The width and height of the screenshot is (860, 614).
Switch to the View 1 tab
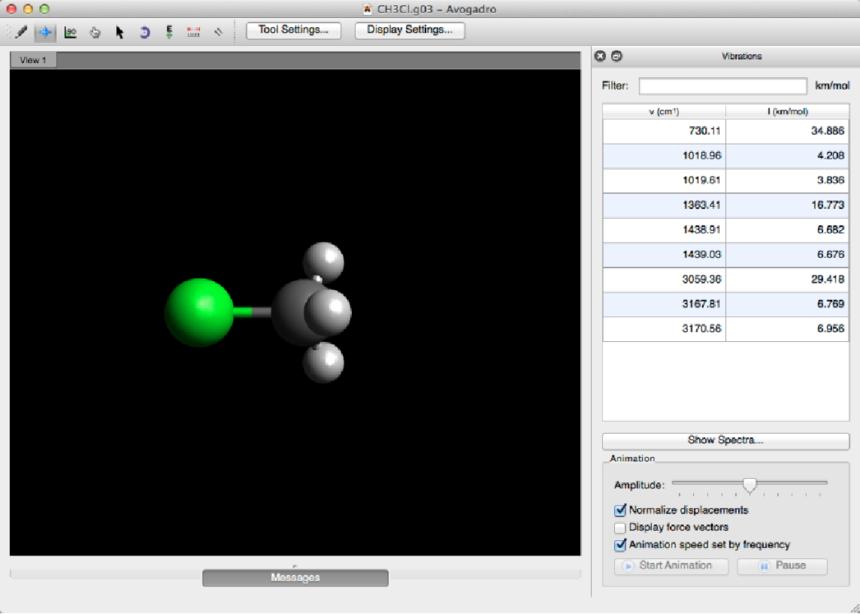point(34,60)
